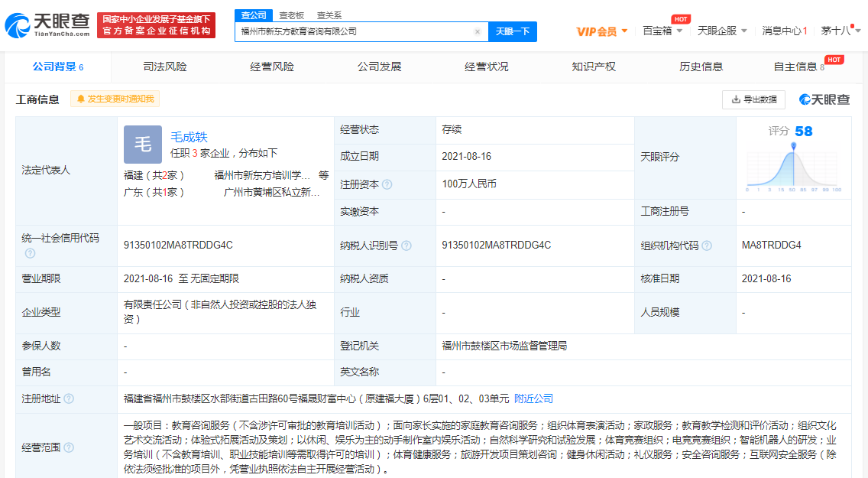Open help icon beside 注册资本
This screenshot has height=478, width=868.
[387, 184]
